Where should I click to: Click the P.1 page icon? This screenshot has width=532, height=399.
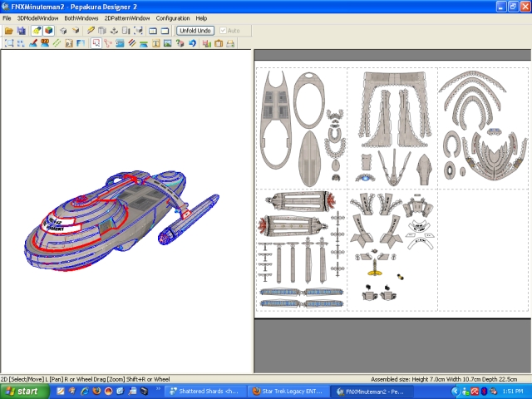click(x=69, y=43)
